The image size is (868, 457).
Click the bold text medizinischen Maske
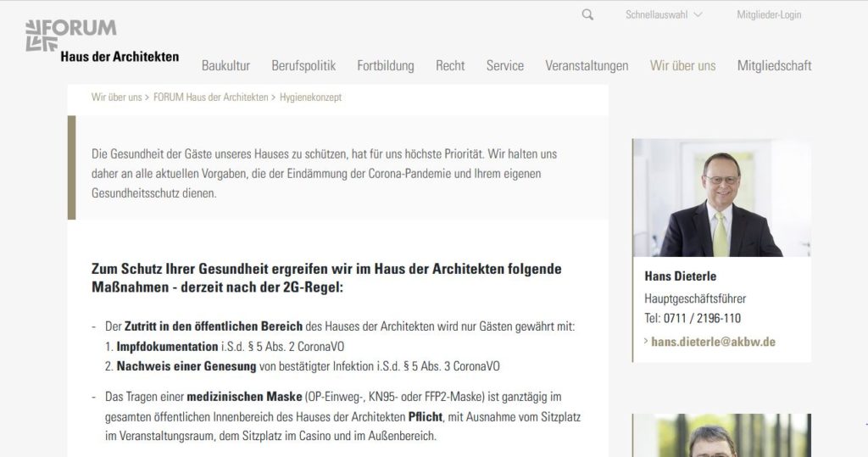pyautogui.click(x=244, y=397)
